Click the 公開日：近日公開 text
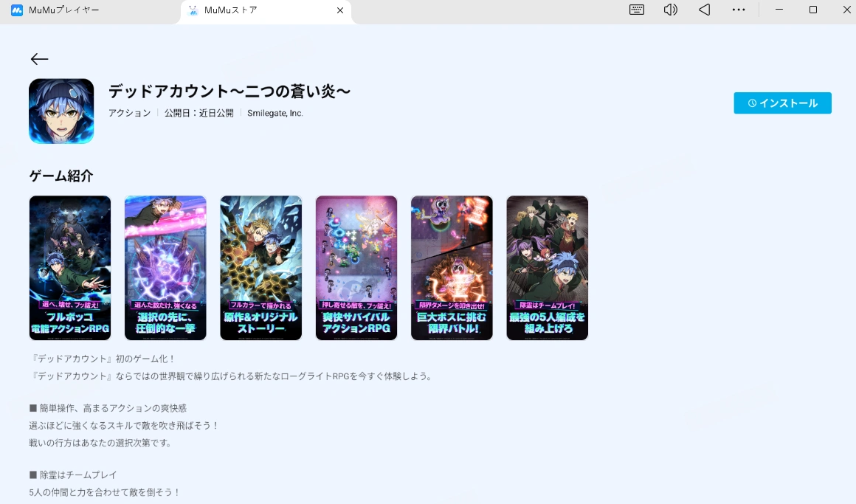Image resolution: width=856 pixels, height=504 pixels. point(199,113)
